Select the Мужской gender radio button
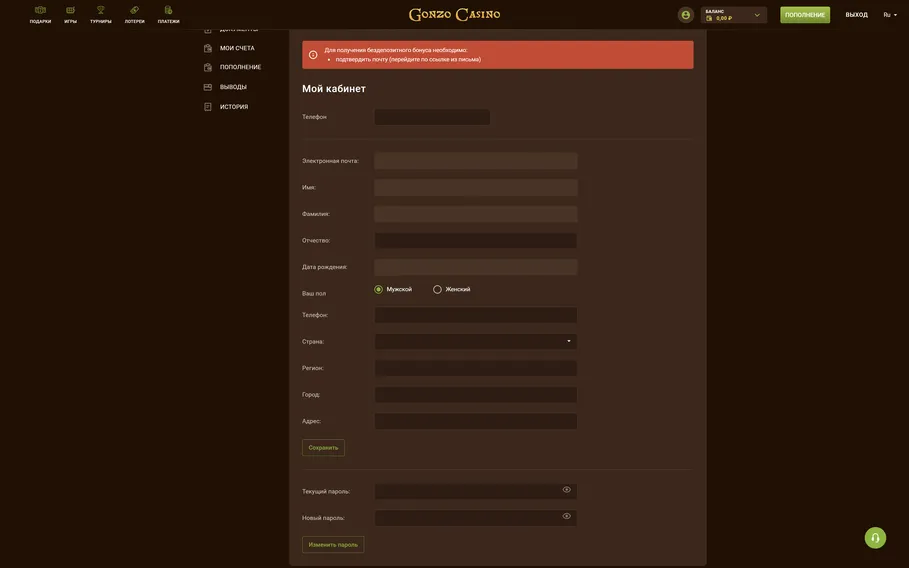The width and height of the screenshot is (909, 568). [379, 290]
